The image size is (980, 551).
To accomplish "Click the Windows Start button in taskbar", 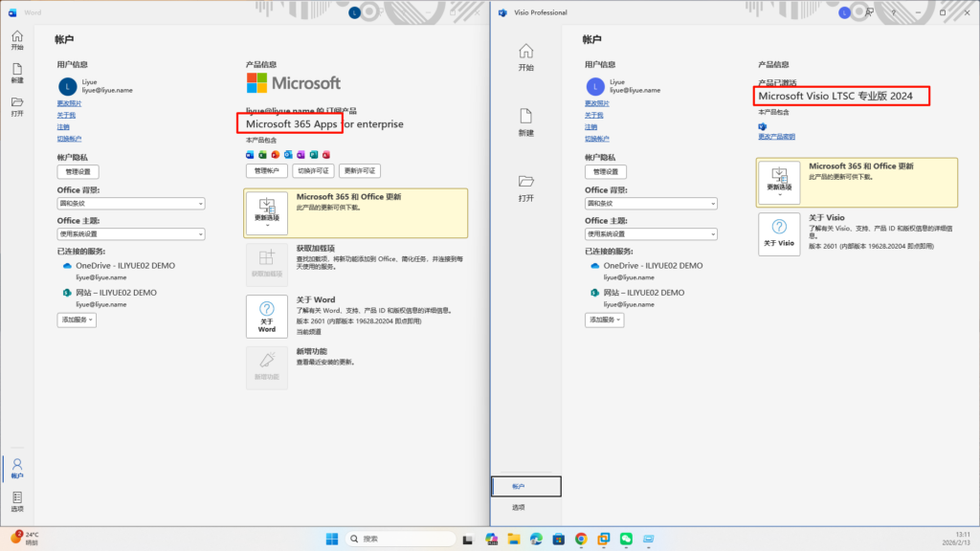I will click(330, 539).
